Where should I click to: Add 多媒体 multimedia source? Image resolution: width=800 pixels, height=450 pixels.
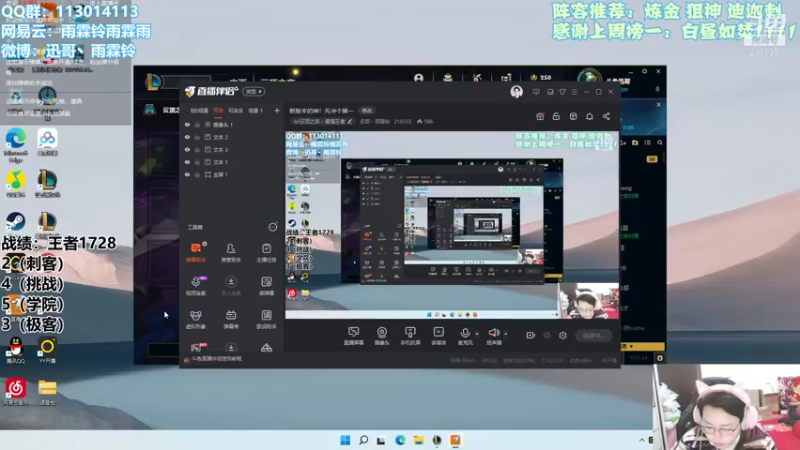438,336
